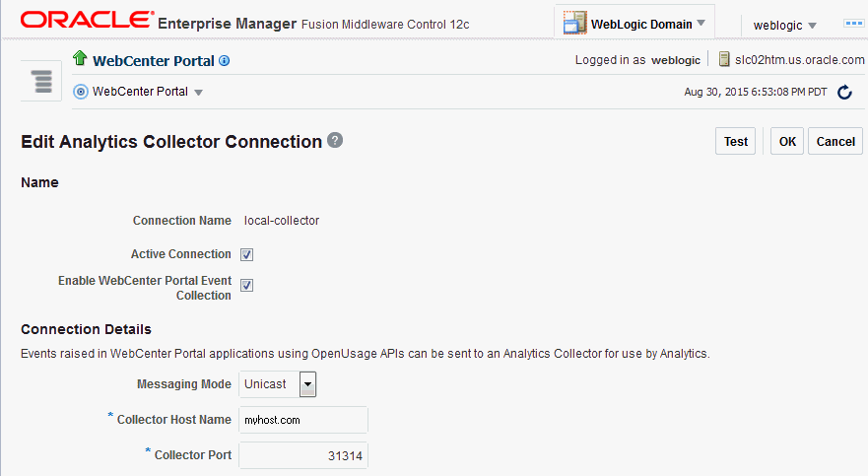The height and width of the screenshot is (476, 868).
Task: Toggle Enable WebCenter Portal Event Collection checkbox
Action: click(247, 286)
